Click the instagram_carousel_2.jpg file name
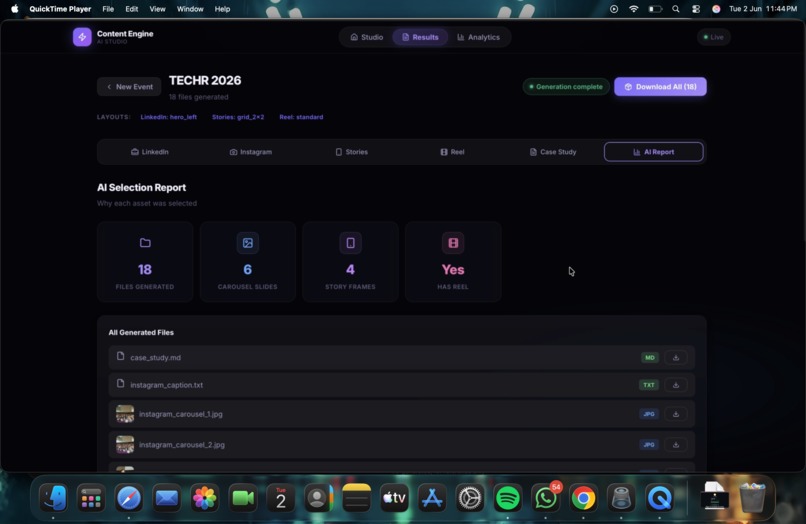806x524 pixels. pos(182,445)
